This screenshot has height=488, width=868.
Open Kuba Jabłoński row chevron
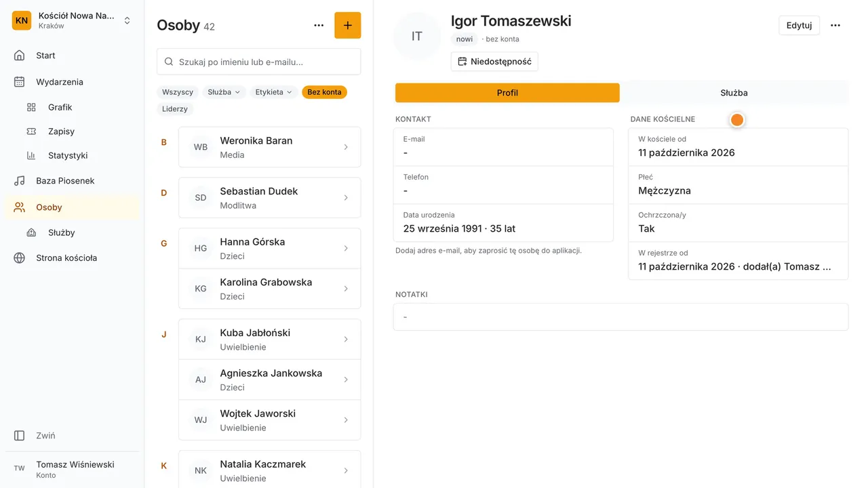pyautogui.click(x=346, y=339)
